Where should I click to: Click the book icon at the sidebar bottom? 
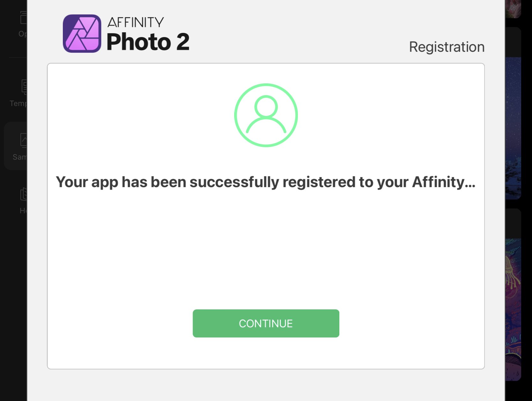24,194
